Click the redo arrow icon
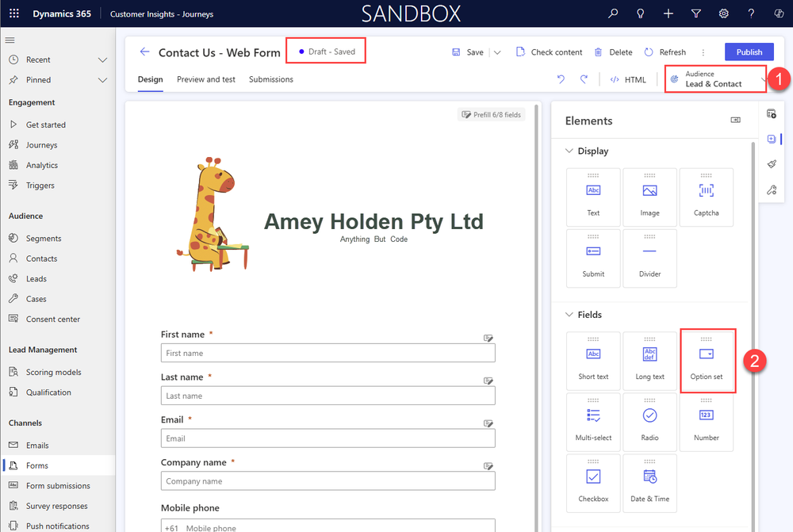This screenshot has height=532, width=793. click(584, 79)
